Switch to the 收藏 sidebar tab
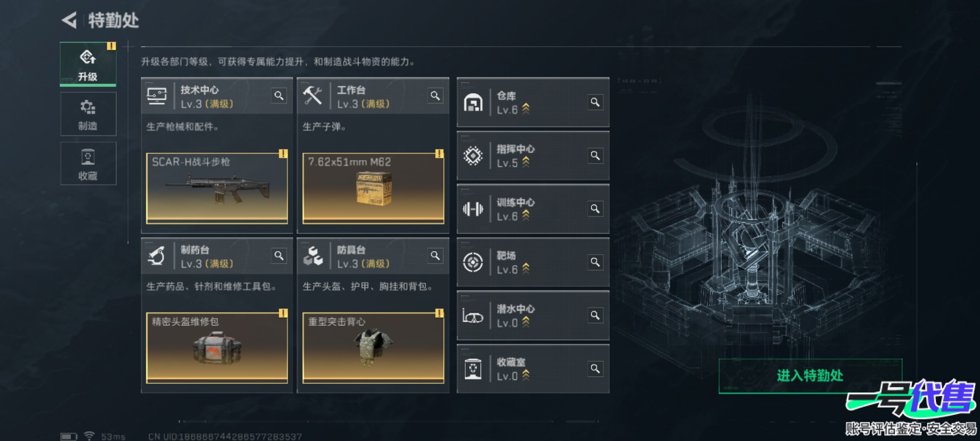980x441 pixels. [x=88, y=164]
